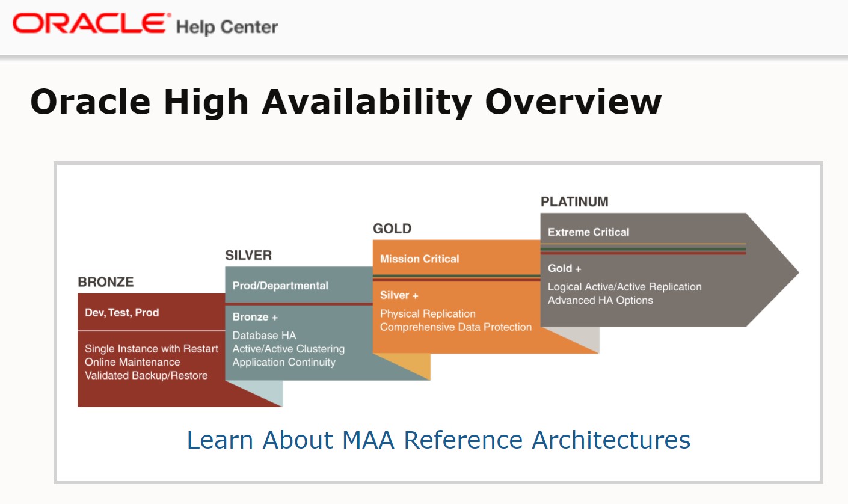Click the SILVER tier label
This screenshot has height=504, width=848.
point(248,255)
